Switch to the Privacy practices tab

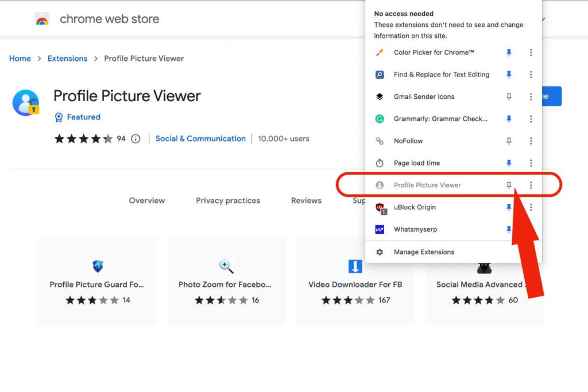(x=227, y=201)
